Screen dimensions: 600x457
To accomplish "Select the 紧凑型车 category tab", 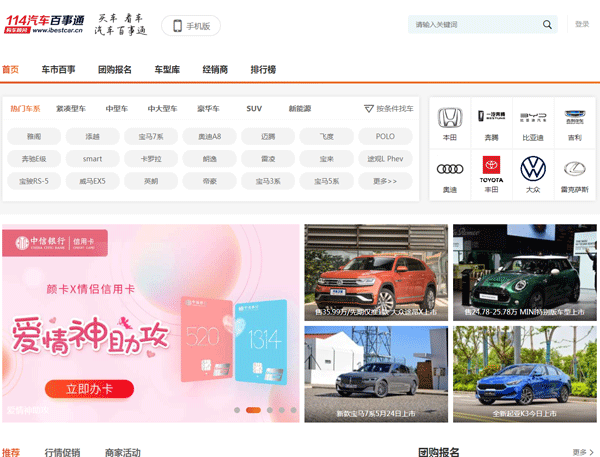I will [x=71, y=109].
